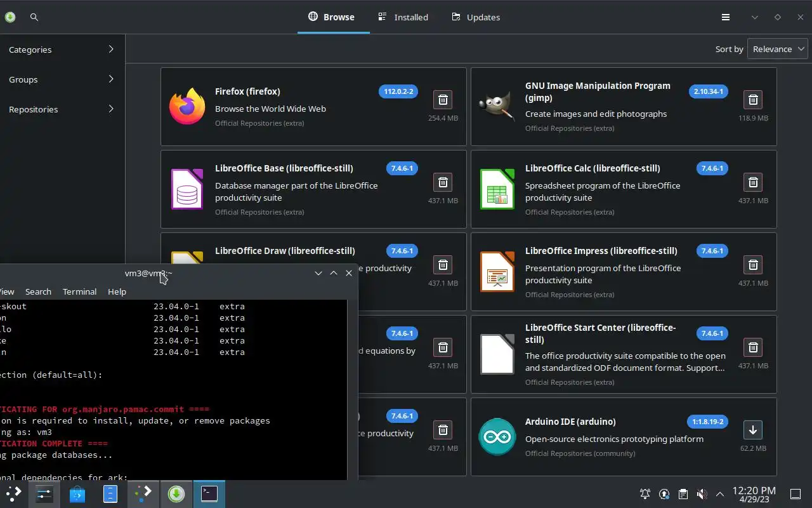This screenshot has width=812, height=508.
Task: Open LibreOffice Draw (libreoffice-still) title
Action: 285,251
